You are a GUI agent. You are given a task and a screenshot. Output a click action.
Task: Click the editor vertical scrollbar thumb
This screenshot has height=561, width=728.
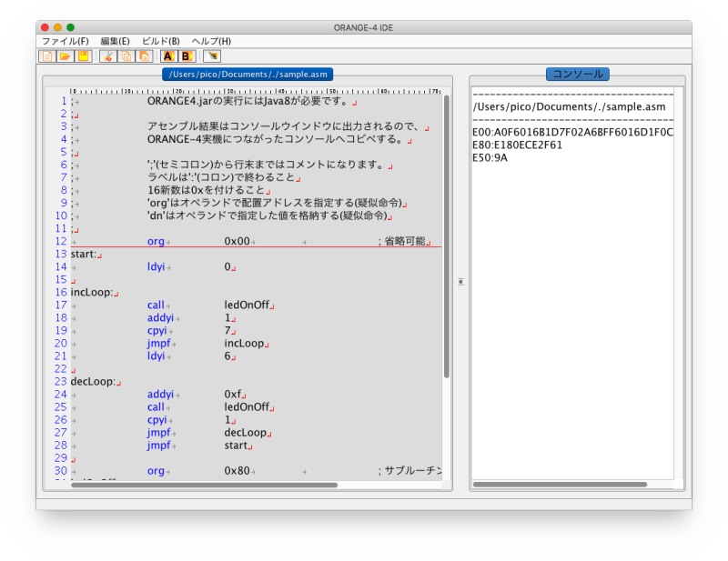click(x=447, y=236)
